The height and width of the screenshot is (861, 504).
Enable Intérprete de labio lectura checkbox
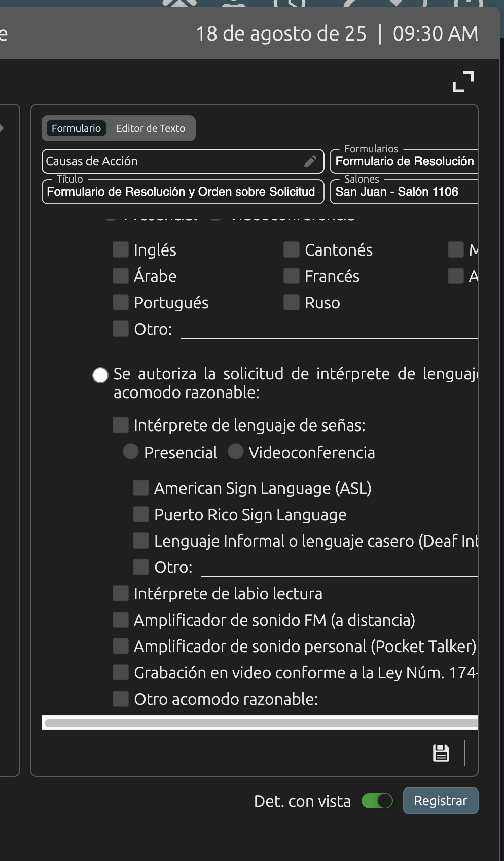(121, 593)
